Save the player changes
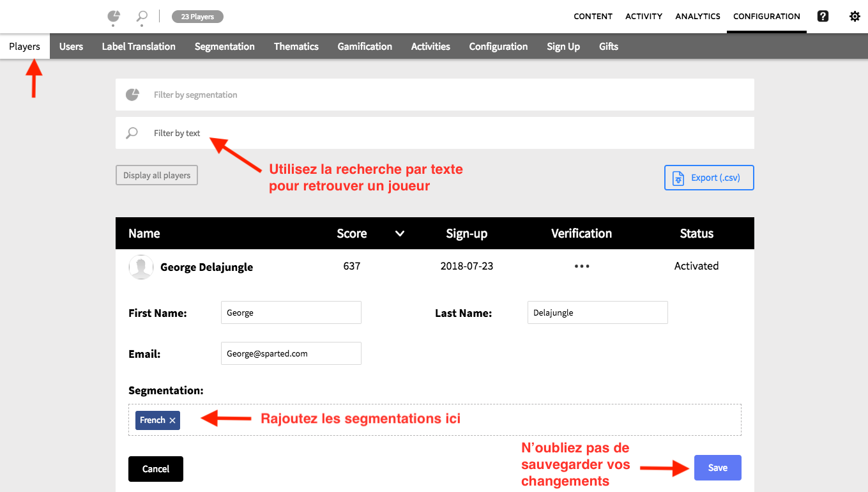This screenshot has width=868, height=492. [718, 468]
